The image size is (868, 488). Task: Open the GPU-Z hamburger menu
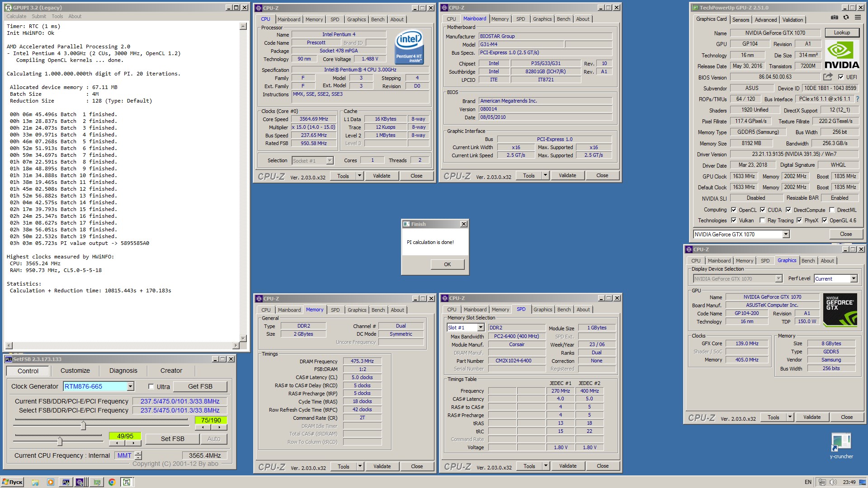(858, 18)
